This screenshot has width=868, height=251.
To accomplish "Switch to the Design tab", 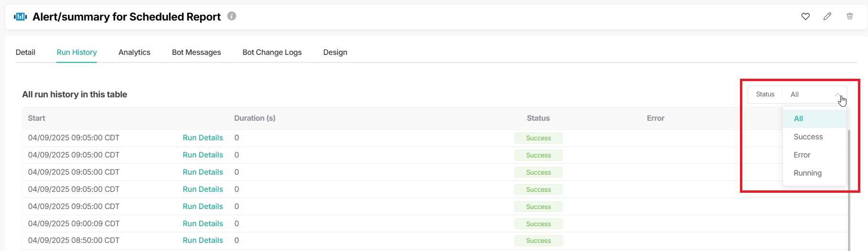I will [335, 52].
